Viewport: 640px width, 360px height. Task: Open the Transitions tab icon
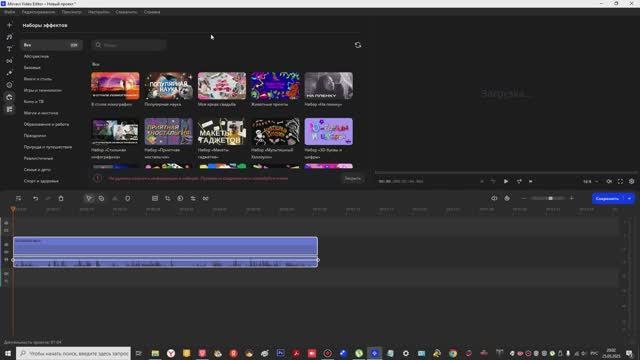tap(9, 61)
